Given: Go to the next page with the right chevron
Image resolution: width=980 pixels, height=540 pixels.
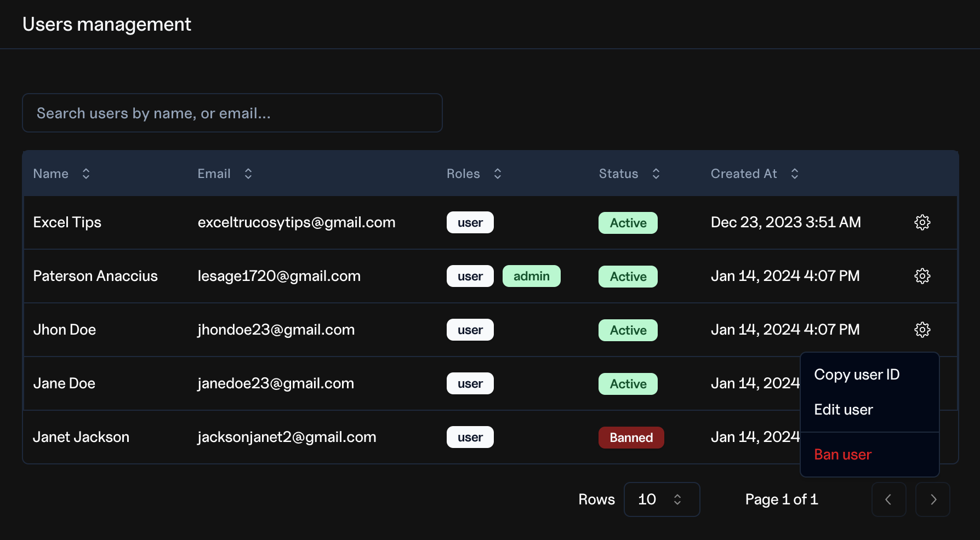Looking at the screenshot, I should point(933,499).
